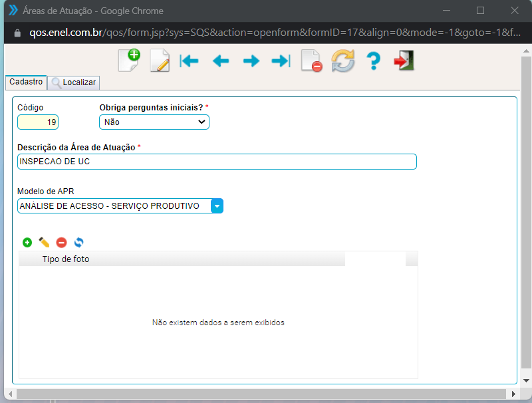
Task: Remove photo type with red minus
Action: pyautogui.click(x=61, y=243)
